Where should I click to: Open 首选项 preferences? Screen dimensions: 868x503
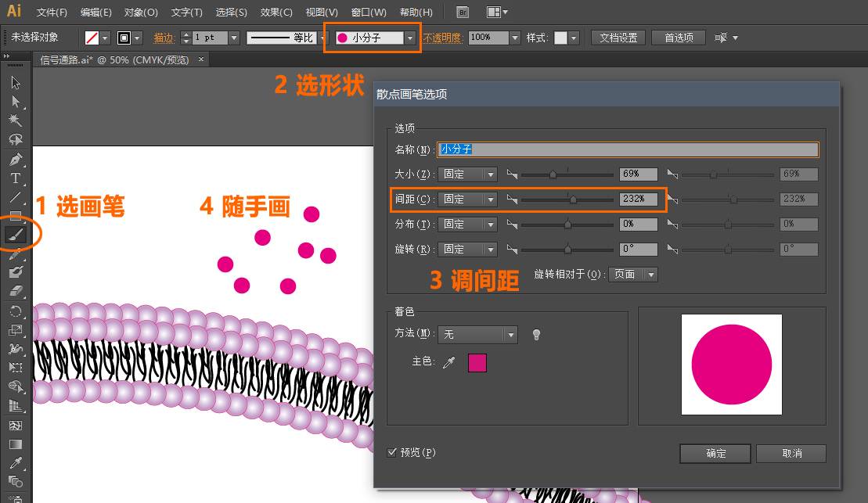(x=679, y=38)
